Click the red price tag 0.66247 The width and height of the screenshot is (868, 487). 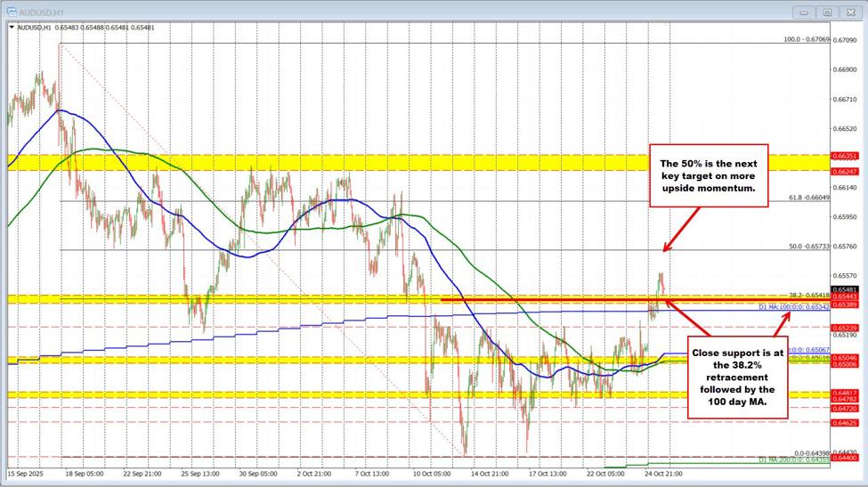click(x=846, y=172)
